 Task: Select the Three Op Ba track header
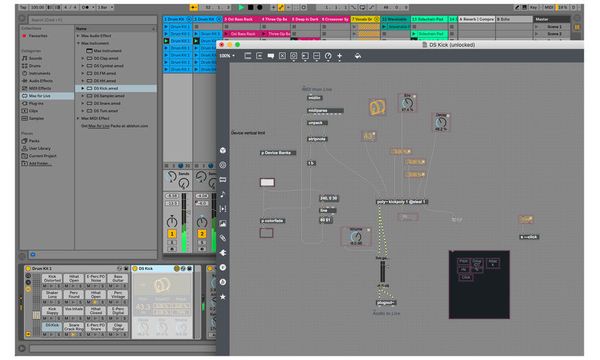click(276, 19)
